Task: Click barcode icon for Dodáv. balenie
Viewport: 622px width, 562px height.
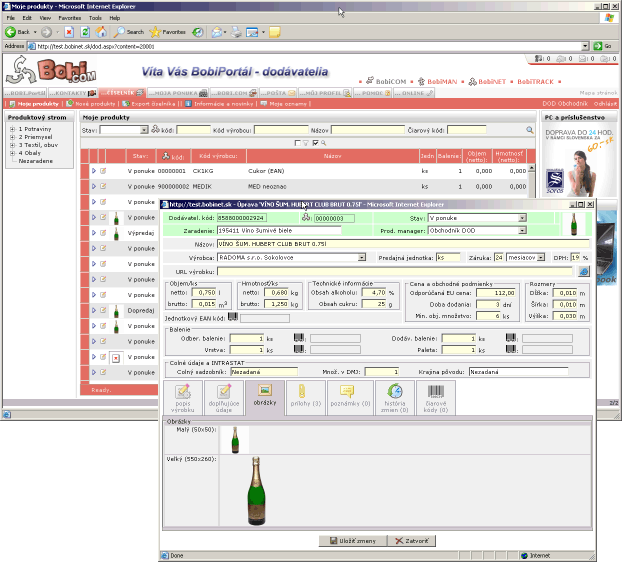Action: coord(511,338)
